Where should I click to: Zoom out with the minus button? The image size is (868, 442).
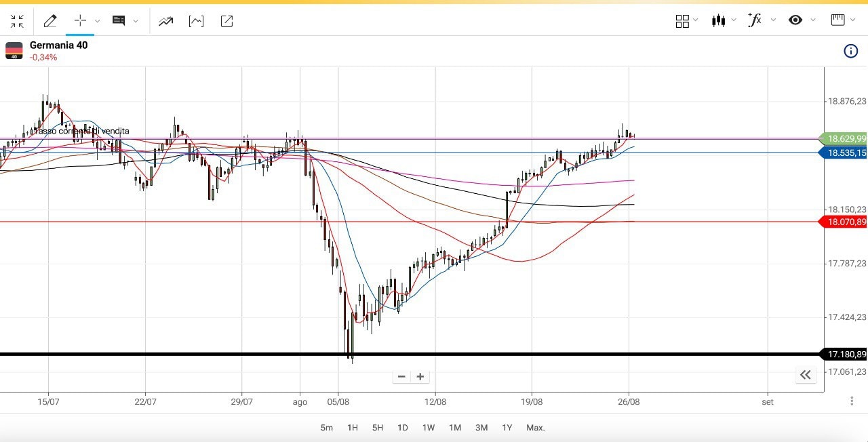(x=401, y=377)
